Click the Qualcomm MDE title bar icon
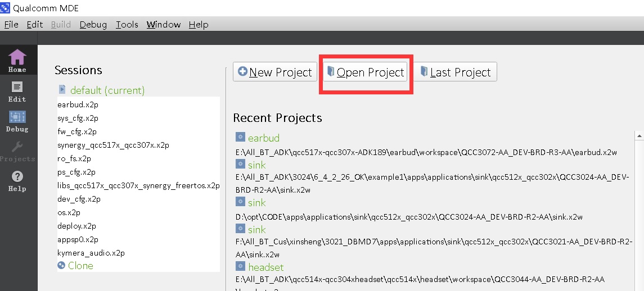 click(x=5, y=8)
